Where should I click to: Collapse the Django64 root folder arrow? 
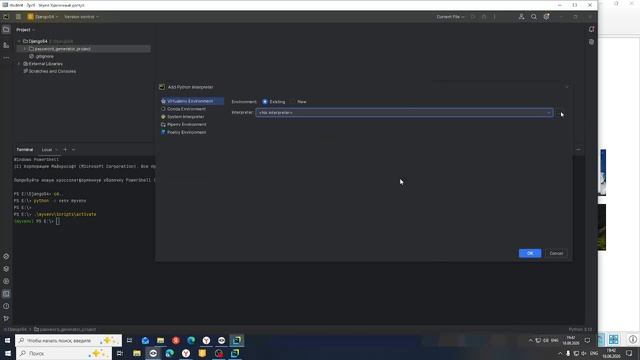pos(19,41)
